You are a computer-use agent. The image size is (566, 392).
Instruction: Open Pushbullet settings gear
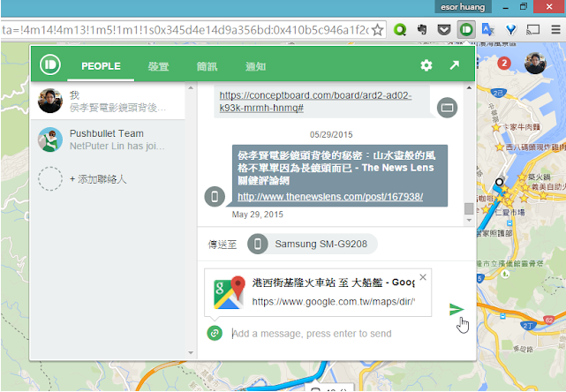pyautogui.click(x=426, y=65)
